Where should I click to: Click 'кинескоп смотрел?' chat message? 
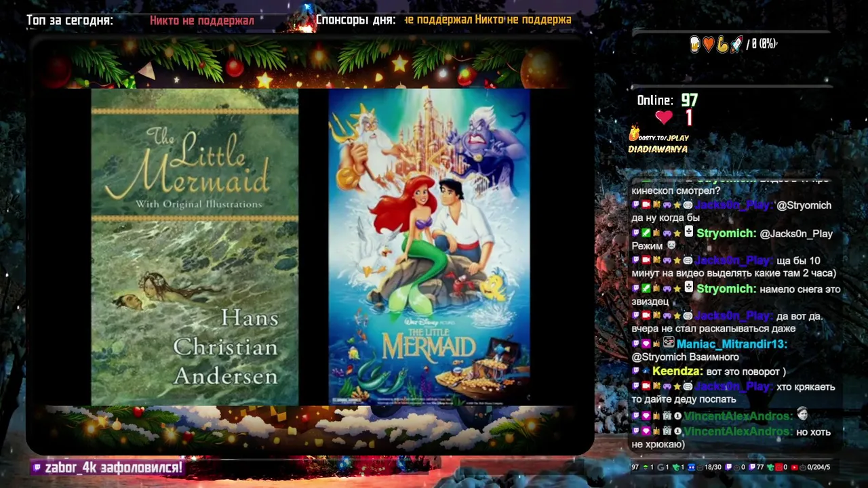676,191
